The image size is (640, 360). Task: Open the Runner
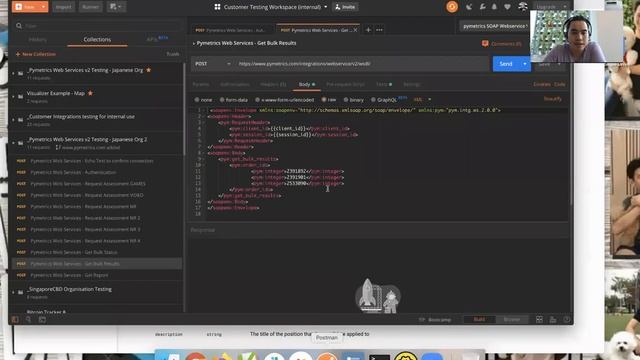point(90,7)
